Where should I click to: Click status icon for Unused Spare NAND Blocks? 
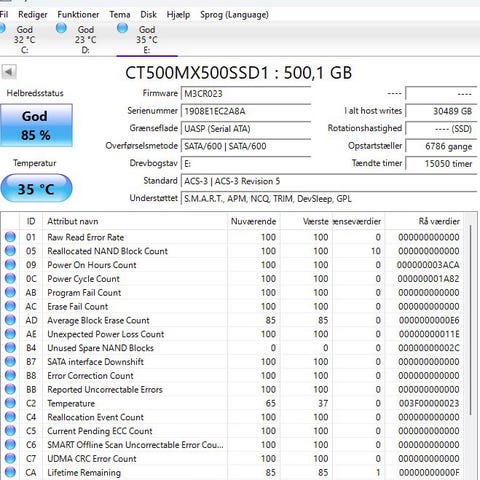[x=10, y=348]
